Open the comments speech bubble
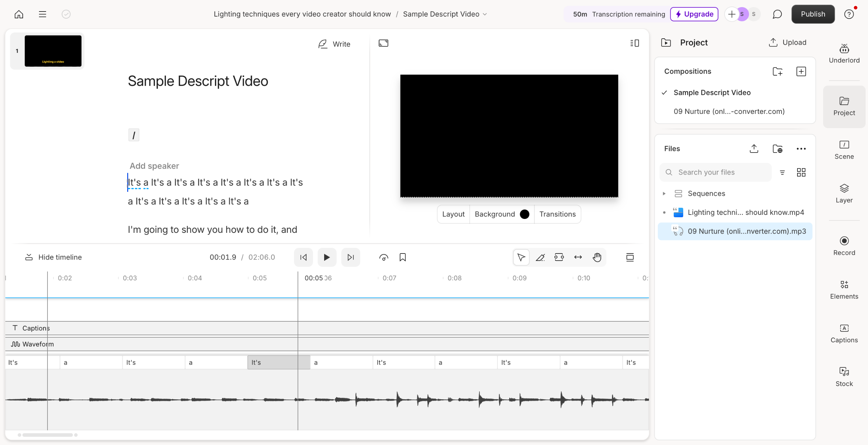This screenshot has height=445, width=868. pyautogui.click(x=777, y=14)
